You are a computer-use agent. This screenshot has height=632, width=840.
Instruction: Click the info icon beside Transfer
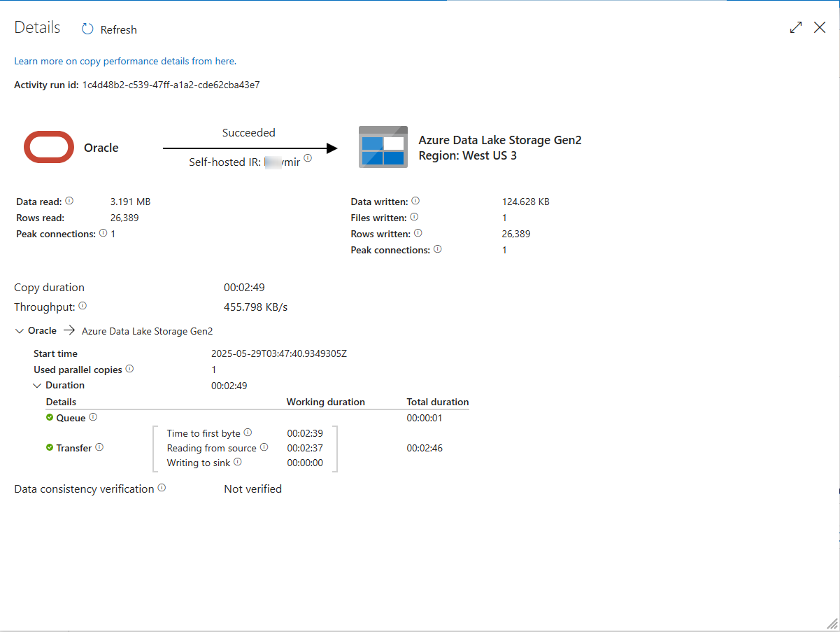click(x=99, y=447)
